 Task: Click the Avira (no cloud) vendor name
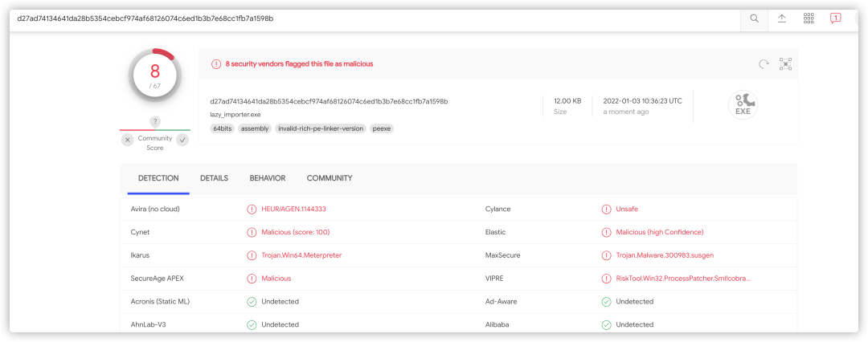pyautogui.click(x=155, y=210)
